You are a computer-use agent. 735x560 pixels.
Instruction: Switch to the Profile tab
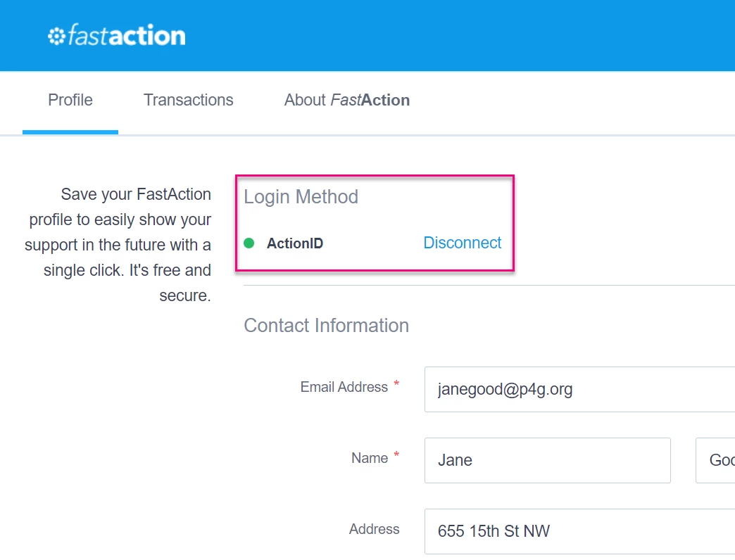point(70,100)
